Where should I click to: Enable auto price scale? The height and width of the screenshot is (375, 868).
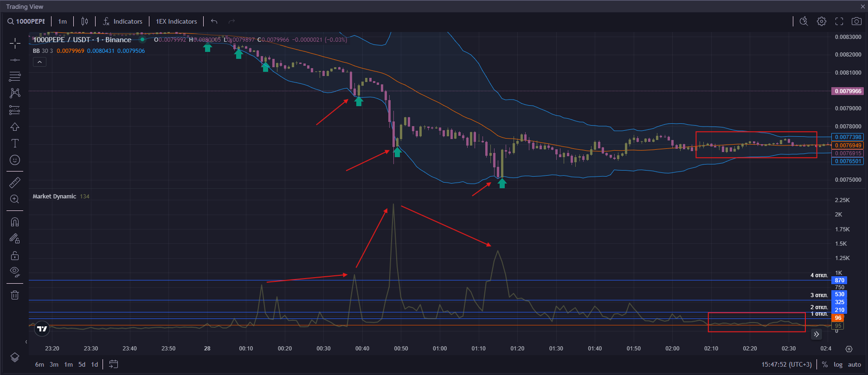[855, 364]
